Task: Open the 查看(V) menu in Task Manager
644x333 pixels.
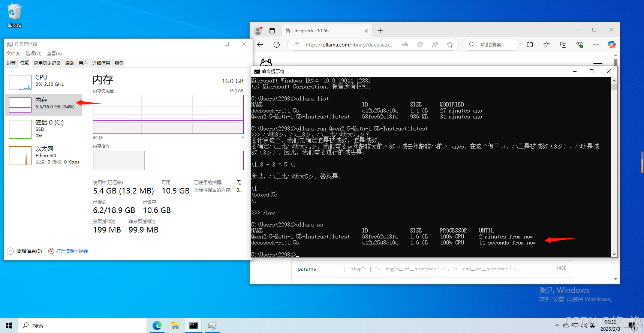Action: 54,54
